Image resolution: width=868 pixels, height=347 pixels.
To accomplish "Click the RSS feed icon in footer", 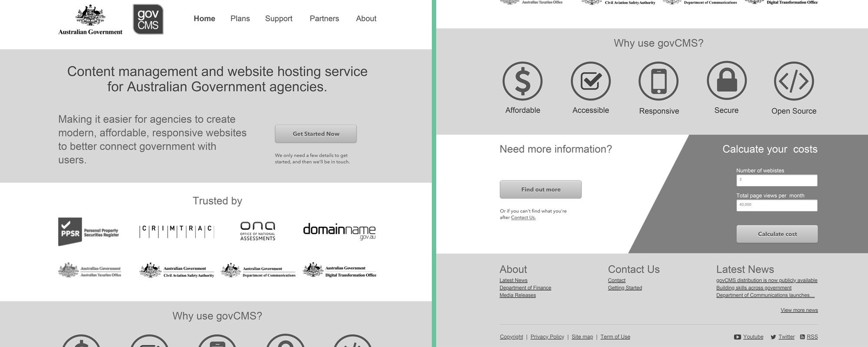I will pyautogui.click(x=802, y=337).
